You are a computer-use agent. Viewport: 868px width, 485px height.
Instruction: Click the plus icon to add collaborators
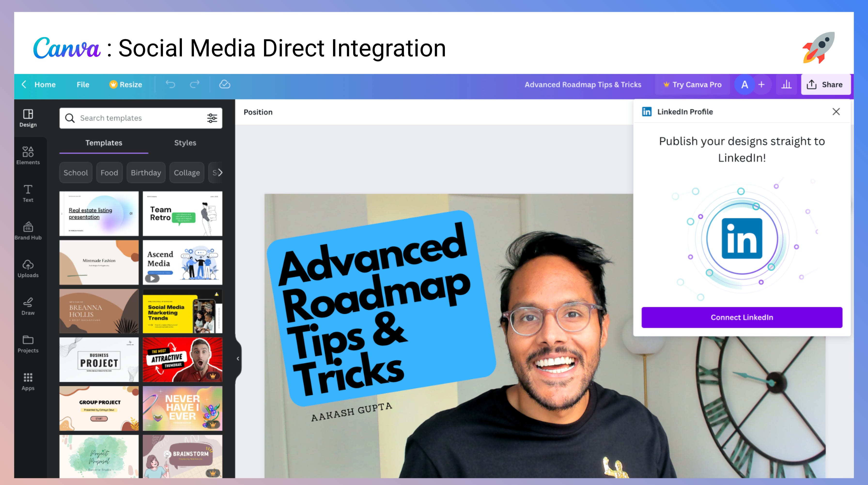761,84
